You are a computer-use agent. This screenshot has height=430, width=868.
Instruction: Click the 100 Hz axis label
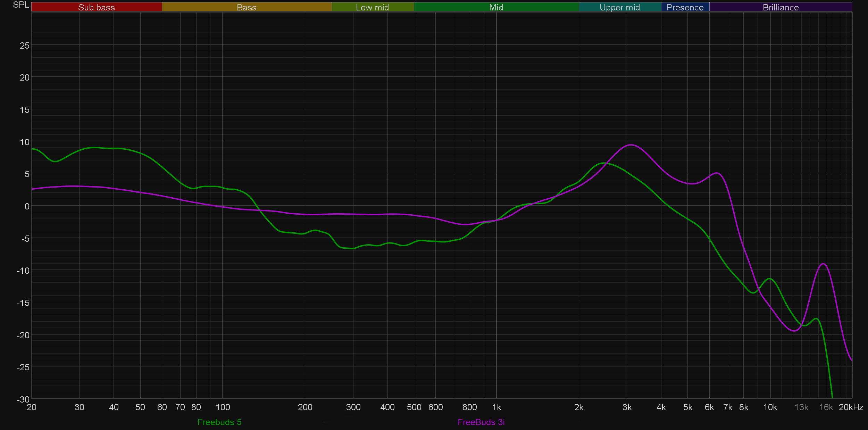[x=223, y=407]
